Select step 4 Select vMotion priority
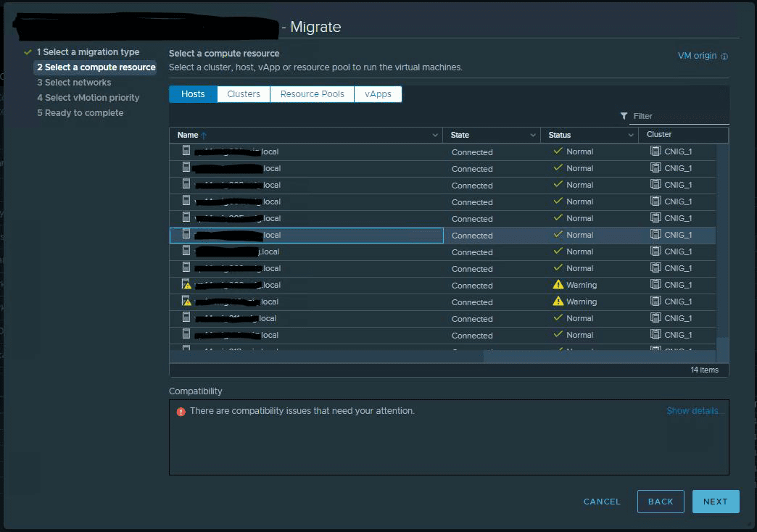 tap(88, 98)
